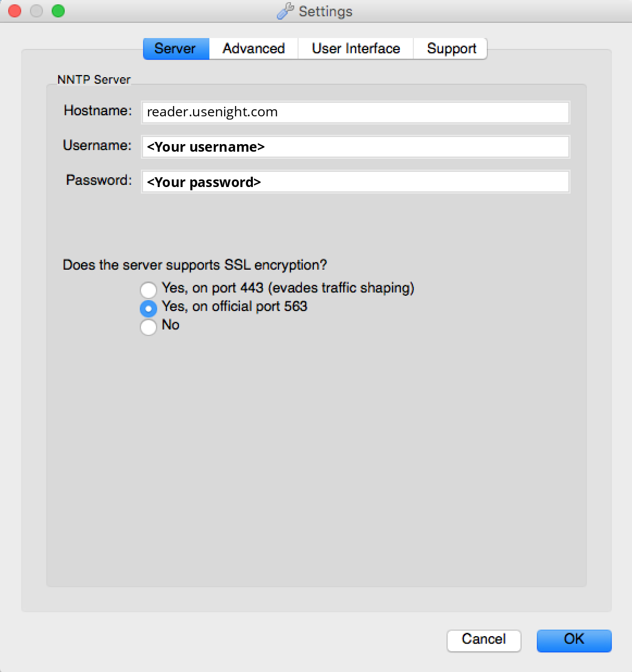The image size is (632, 672).
Task: Open the Advanced tab
Action: pos(253,48)
